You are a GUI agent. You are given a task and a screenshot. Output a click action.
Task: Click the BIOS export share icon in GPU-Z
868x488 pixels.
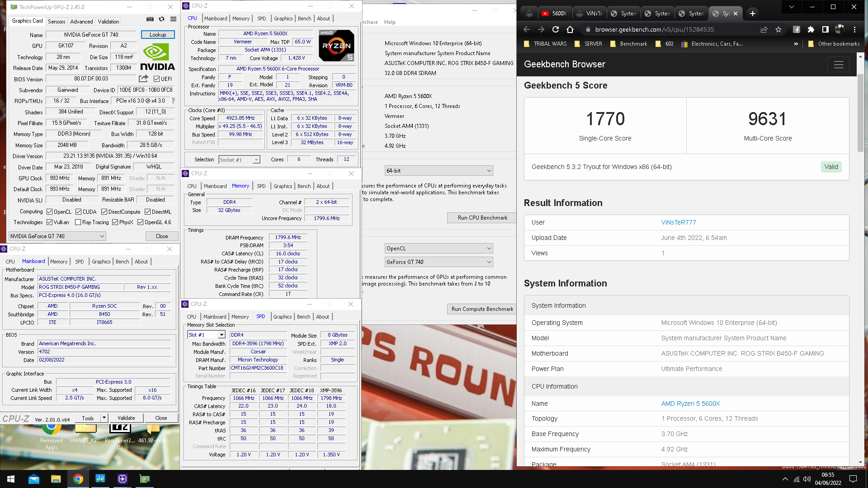(143, 79)
